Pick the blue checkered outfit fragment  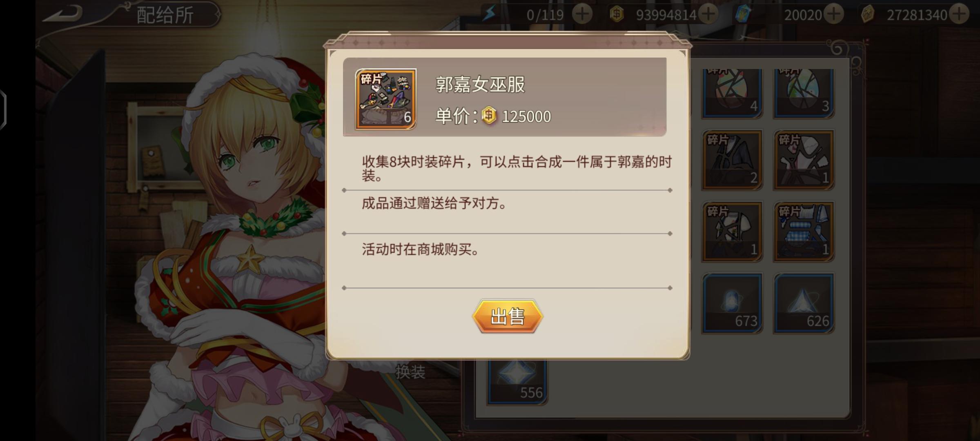pos(804,232)
